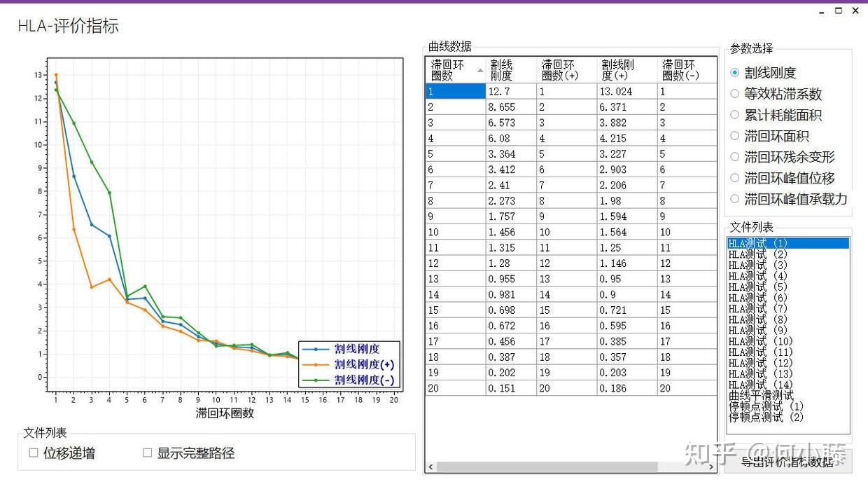This screenshot has width=868, height=489.
Task: Click table cell with value 3.882
Action: point(627,123)
